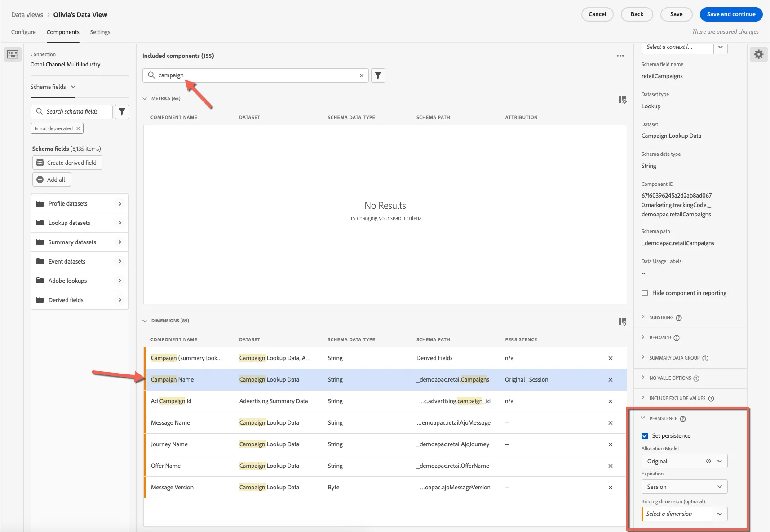
Task: Clear the campaign search text
Action: (362, 75)
